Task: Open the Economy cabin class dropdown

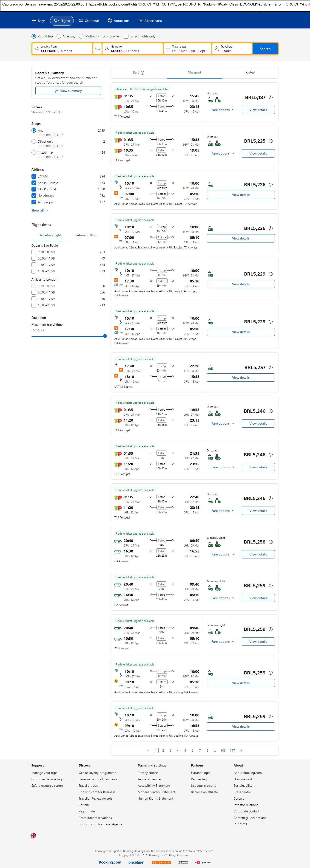Action: [x=111, y=36]
